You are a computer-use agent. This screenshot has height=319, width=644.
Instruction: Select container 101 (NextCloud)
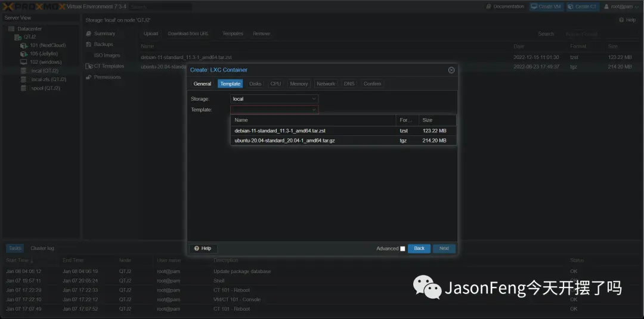(48, 45)
